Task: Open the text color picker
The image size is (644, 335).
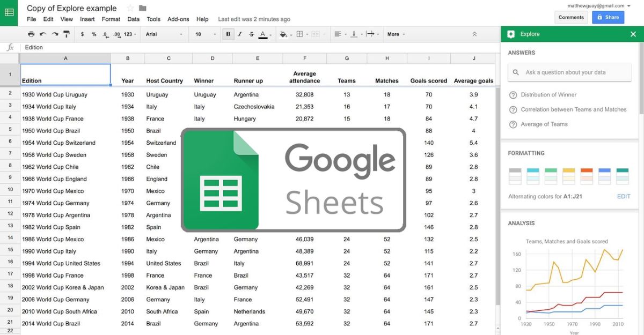Action: click(264, 34)
